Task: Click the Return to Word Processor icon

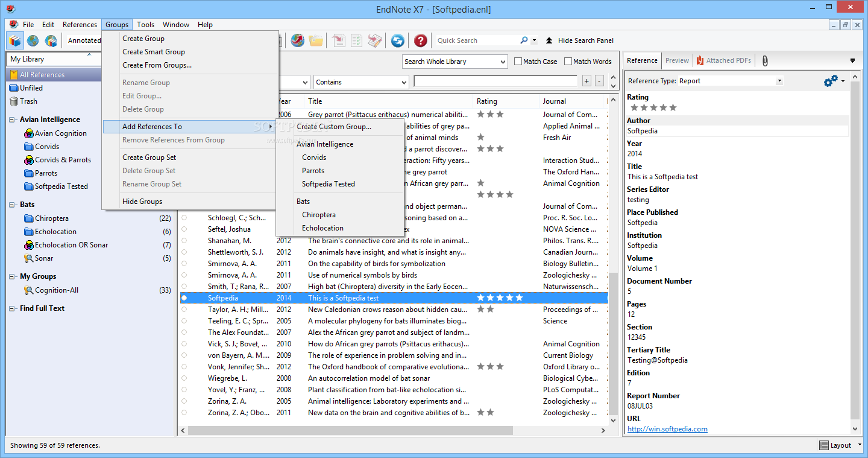Action: [x=375, y=40]
